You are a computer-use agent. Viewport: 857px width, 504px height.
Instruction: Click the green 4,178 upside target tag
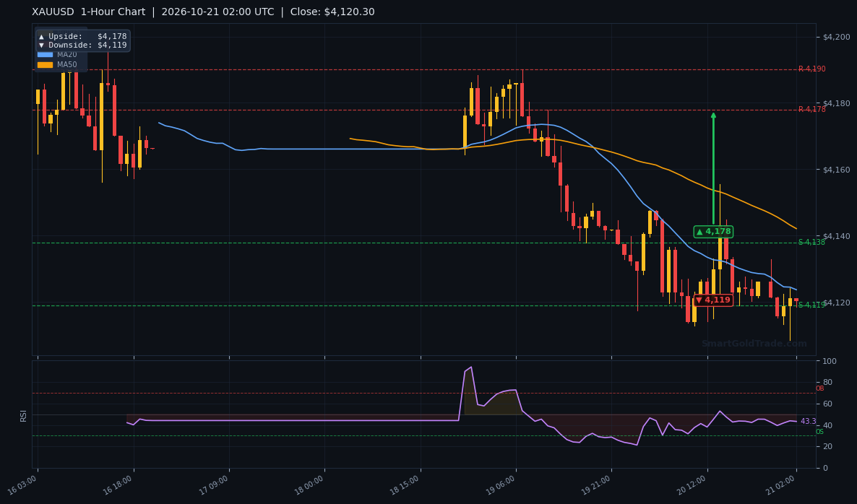point(713,232)
